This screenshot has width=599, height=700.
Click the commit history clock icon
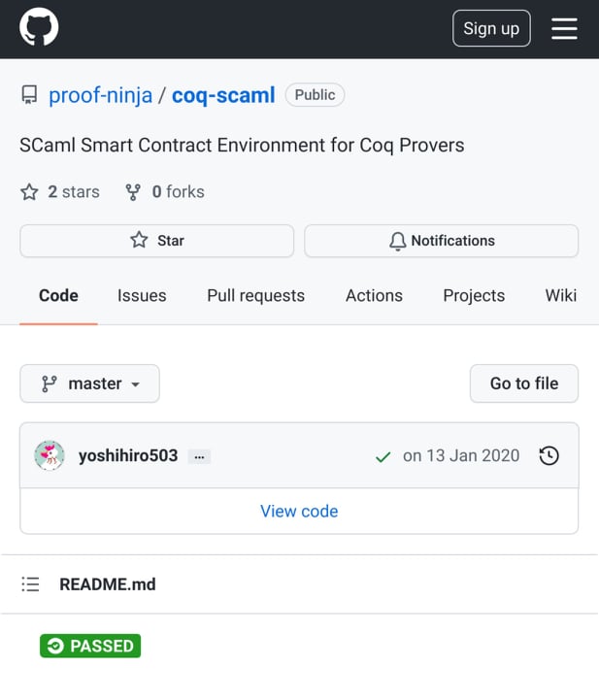pos(549,455)
